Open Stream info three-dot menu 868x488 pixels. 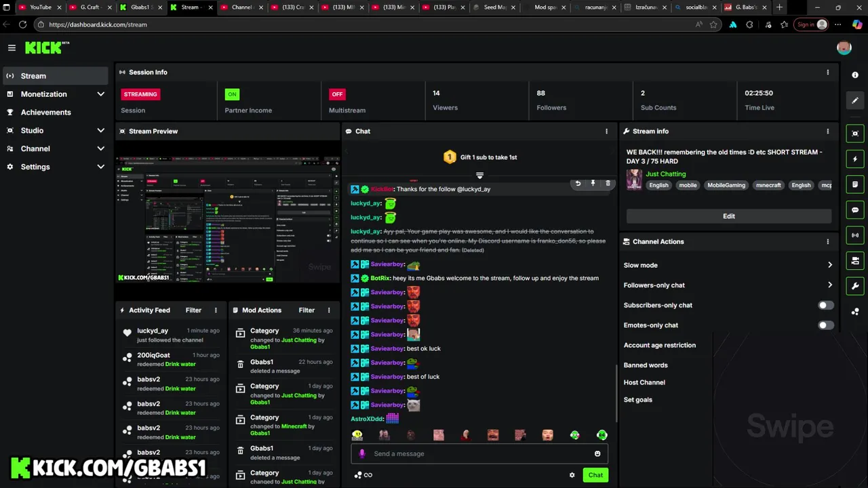[827, 131]
